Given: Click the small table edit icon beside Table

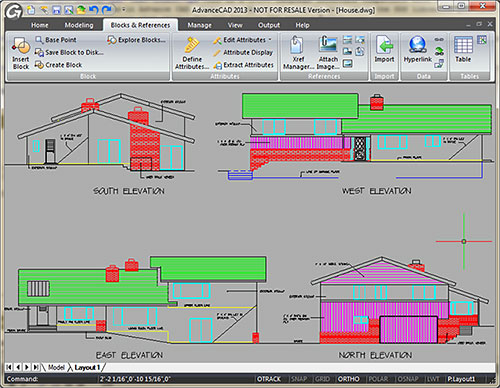Looking at the screenshot, I should click(482, 40).
